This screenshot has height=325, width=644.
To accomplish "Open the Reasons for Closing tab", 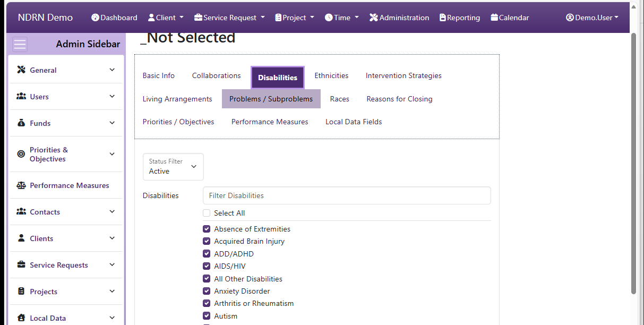I will pyautogui.click(x=399, y=99).
